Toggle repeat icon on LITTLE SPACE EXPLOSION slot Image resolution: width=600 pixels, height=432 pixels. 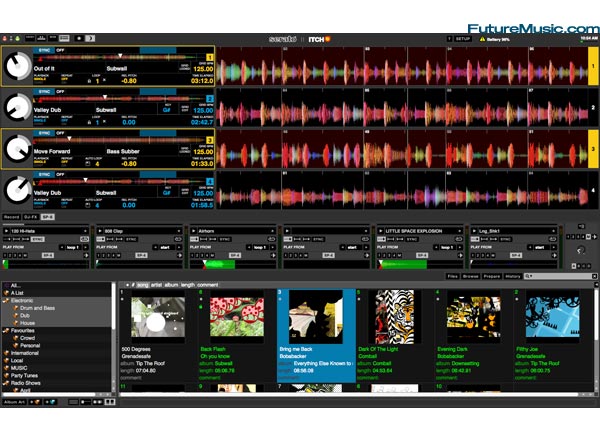(458, 239)
